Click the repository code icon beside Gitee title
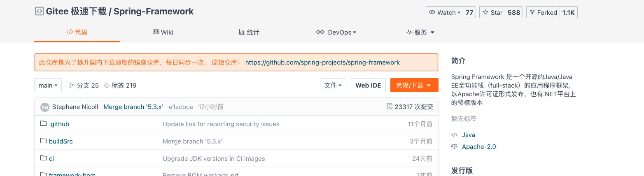This screenshot has width=644, height=176. click(x=39, y=12)
